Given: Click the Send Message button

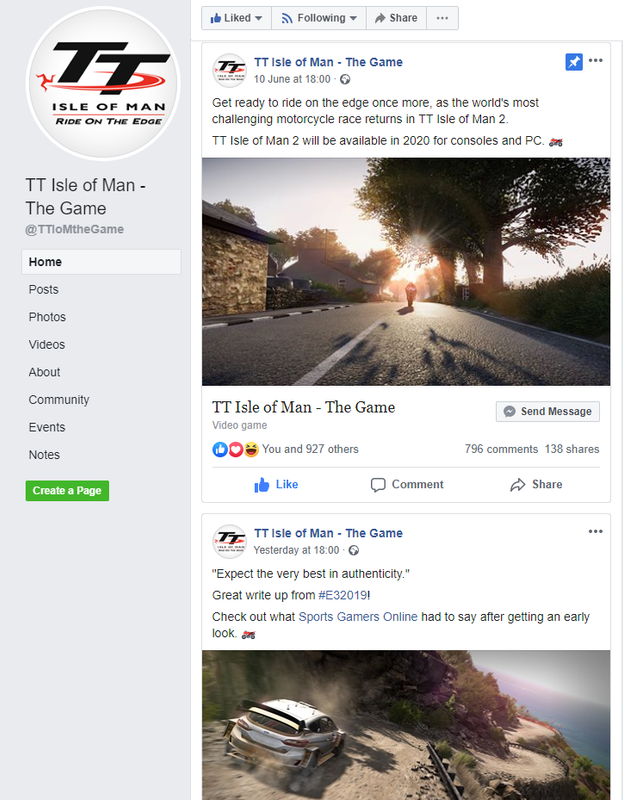Looking at the screenshot, I should pyautogui.click(x=547, y=411).
